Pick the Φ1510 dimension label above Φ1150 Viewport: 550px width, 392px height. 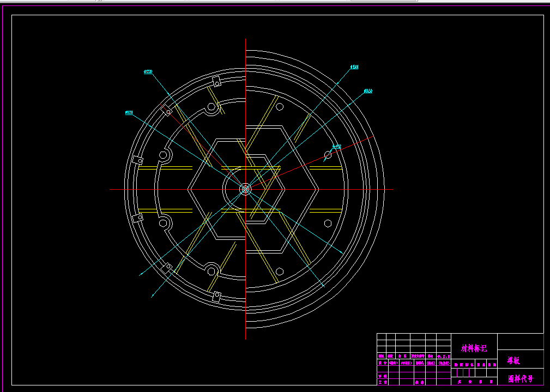(x=354, y=67)
